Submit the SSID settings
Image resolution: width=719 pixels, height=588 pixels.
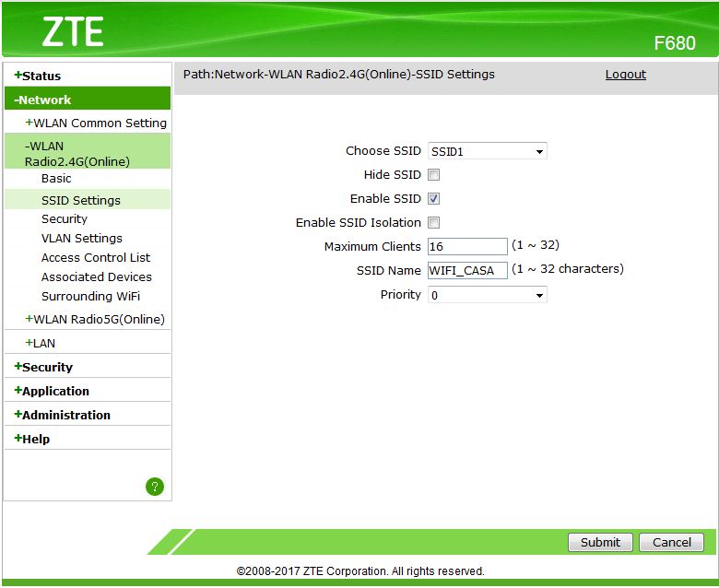click(600, 542)
